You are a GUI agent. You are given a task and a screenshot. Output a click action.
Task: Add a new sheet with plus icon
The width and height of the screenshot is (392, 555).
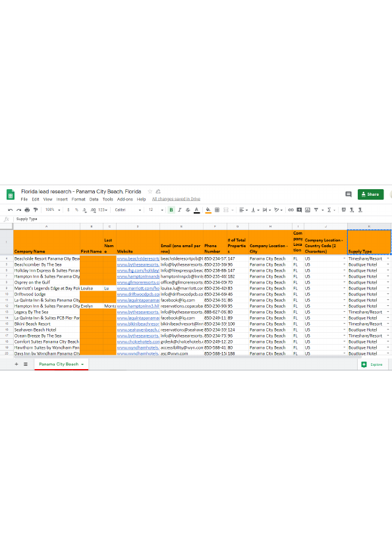(x=16, y=364)
